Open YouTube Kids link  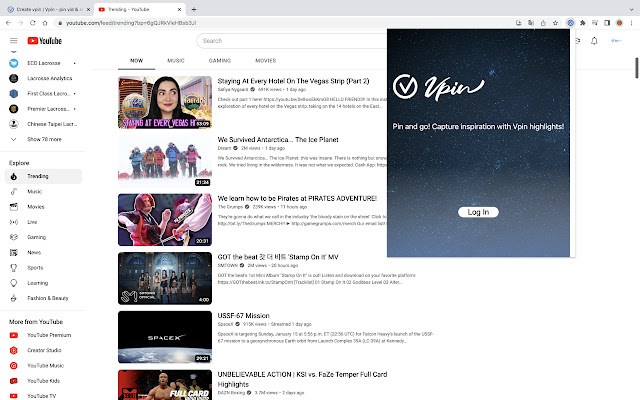pos(44,381)
